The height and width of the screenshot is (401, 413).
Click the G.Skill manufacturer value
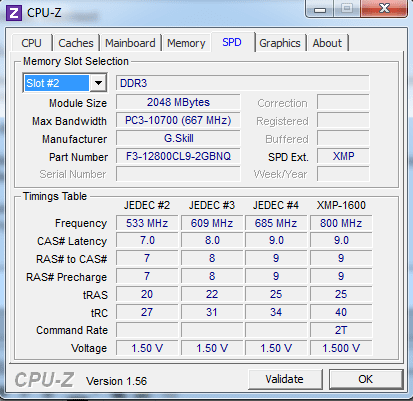point(178,138)
